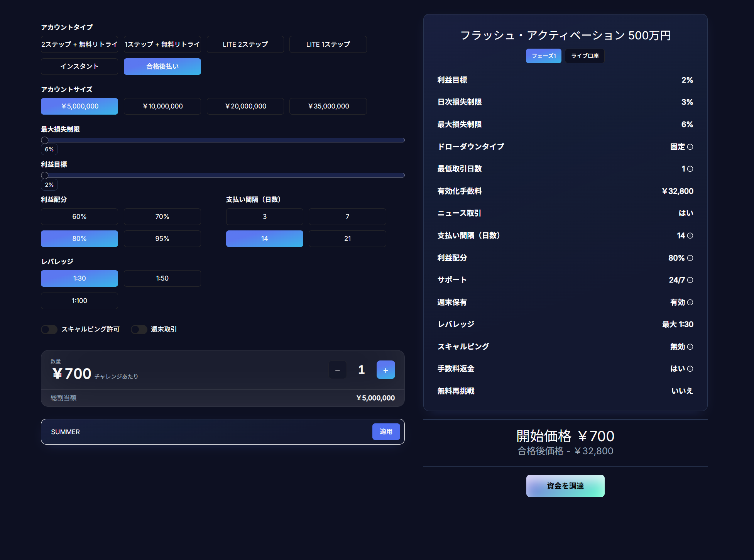Click the 資金を調達 button

click(565, 486)
